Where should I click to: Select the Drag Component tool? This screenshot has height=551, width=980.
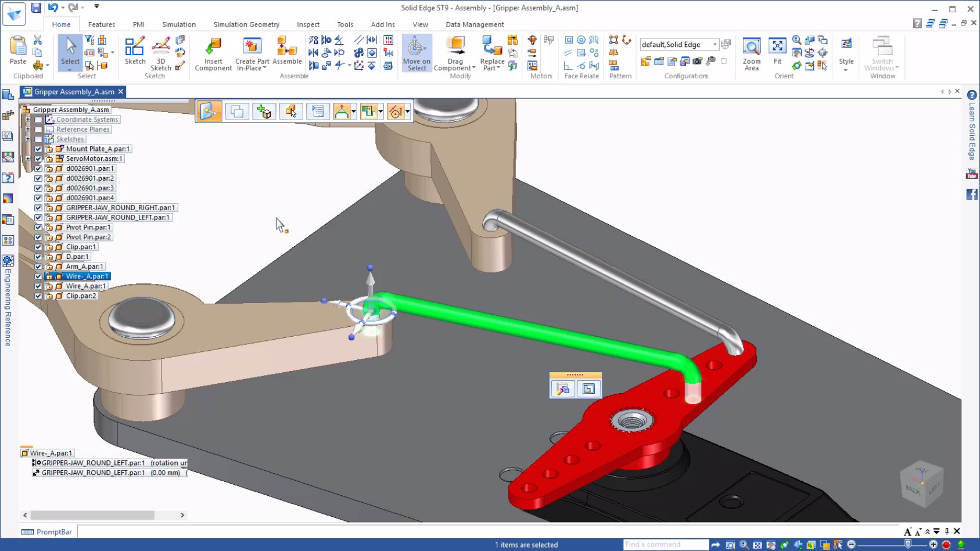tap(455, 52)
